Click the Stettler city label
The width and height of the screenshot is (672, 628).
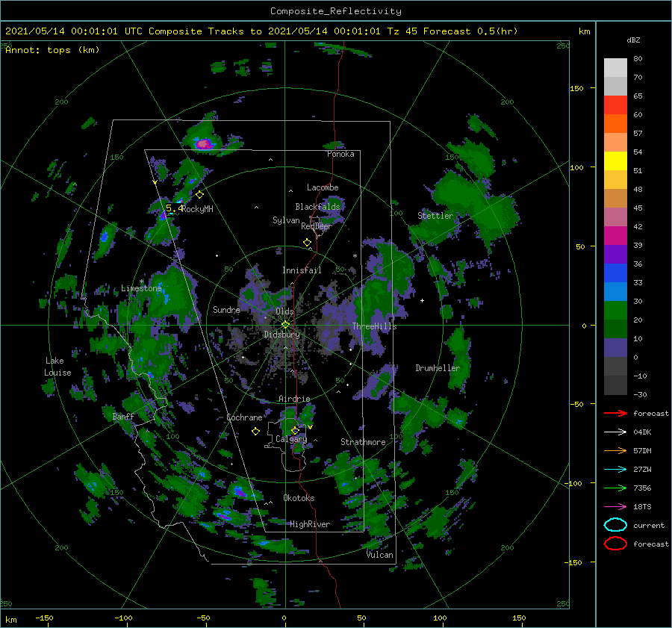click(x=435, y=216)
